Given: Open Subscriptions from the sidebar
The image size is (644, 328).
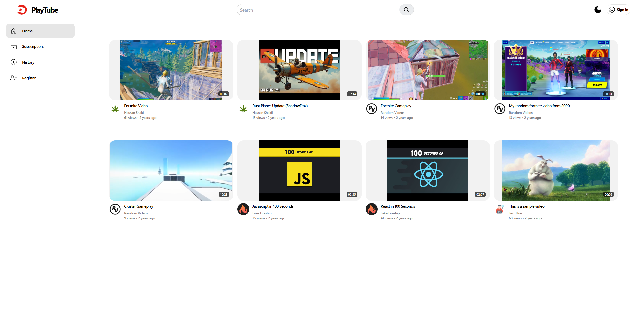Looking at the screenshot, I should tap(40, 46).
